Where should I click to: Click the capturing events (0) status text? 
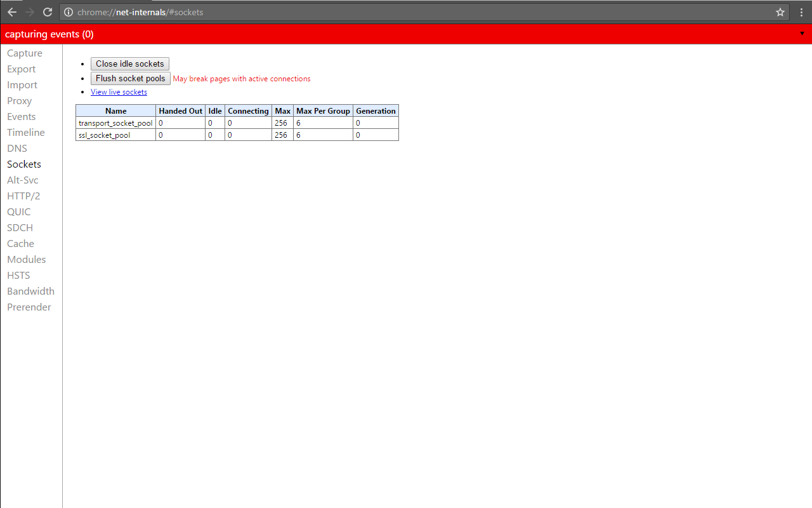click(49, 34)
